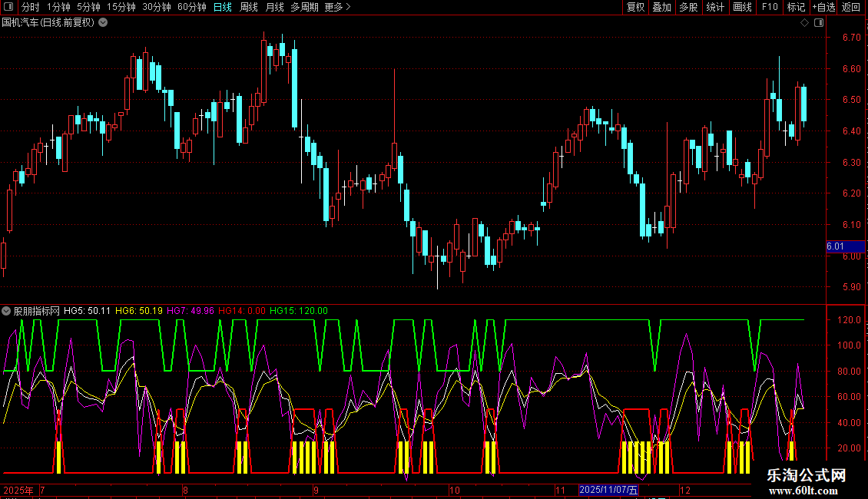The width and height of the screenshot is (868, 499).
Task: Click month 8 on time axis
Action: click(x=185, y=490)
